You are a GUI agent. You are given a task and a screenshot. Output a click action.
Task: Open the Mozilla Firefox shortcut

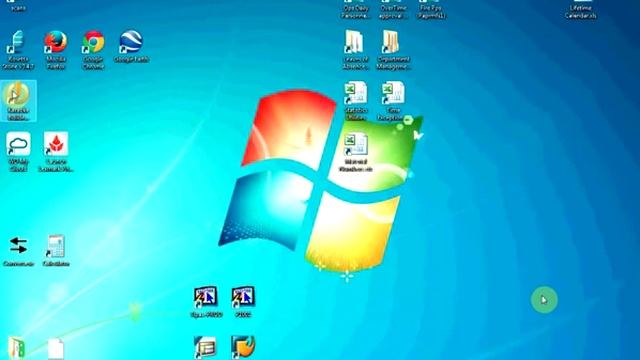point(56,49)
